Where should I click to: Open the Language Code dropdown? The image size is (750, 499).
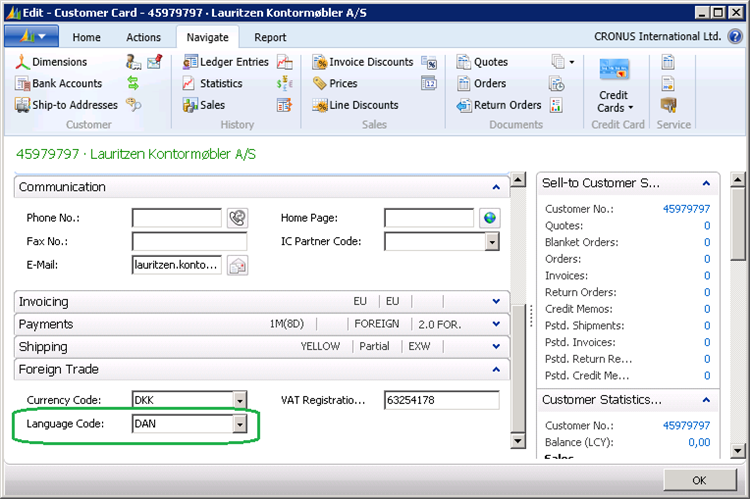click(x=240, y=424)
